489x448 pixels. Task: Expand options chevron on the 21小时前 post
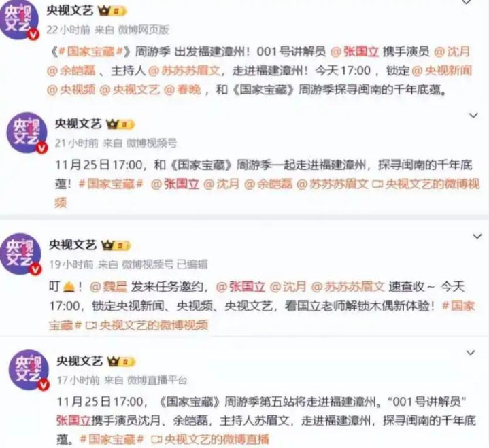coord(474,116)
